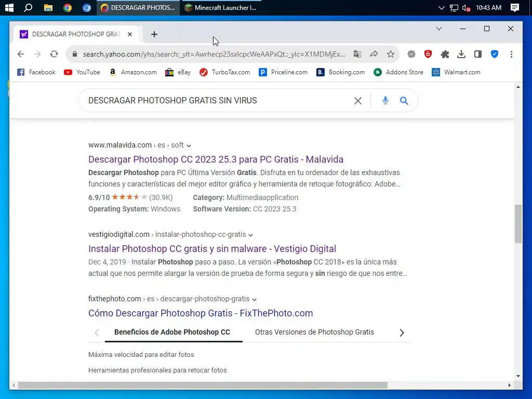
Task: Open the Facebook bookmark
Action: pyautogui.click(x=36, y=72)
